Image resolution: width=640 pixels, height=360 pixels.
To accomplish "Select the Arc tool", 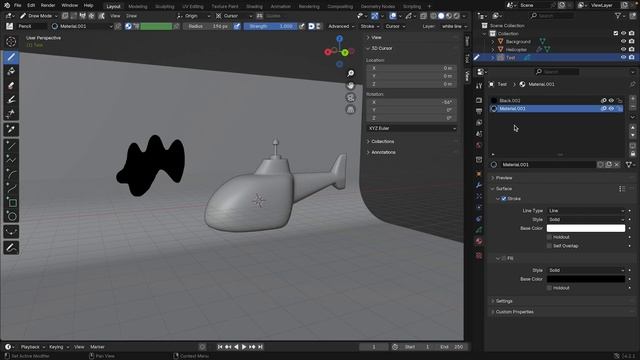I will point(11,174).
